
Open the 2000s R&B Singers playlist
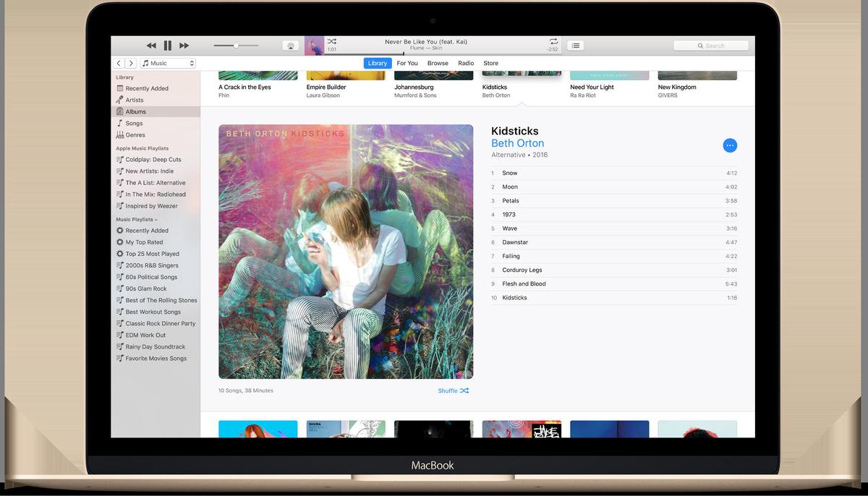156,265
